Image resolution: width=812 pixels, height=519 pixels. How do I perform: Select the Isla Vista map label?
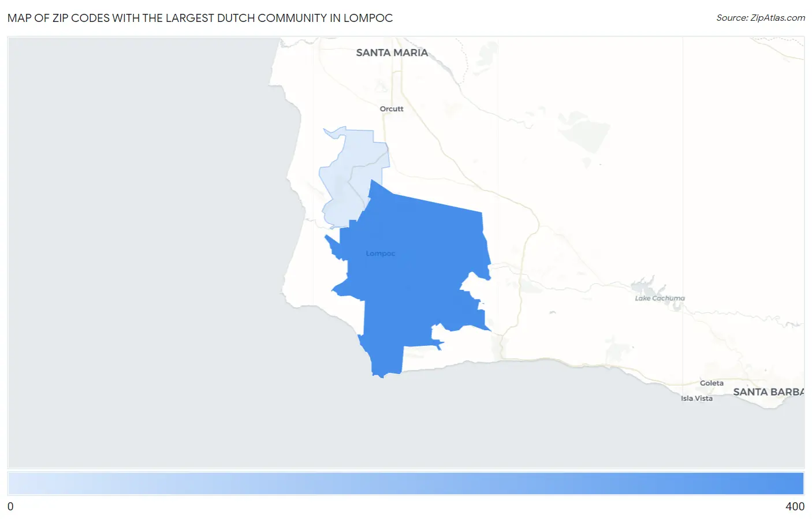click(696, 398)
